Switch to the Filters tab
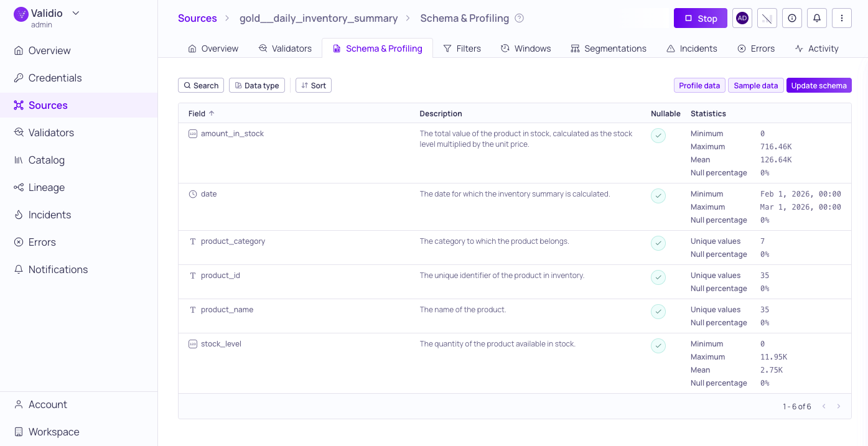 [x=462, y=49]
